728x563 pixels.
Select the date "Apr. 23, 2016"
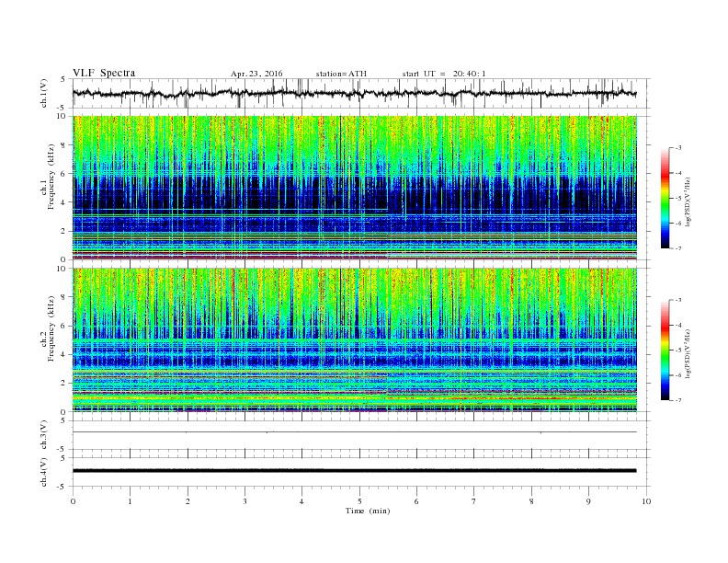256,74
